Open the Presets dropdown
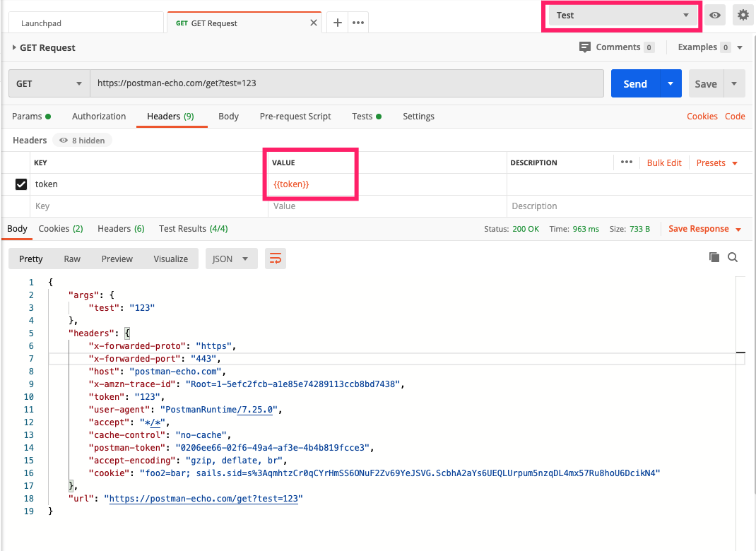Screen dimensions: 756x551 [x=717, y=163]
